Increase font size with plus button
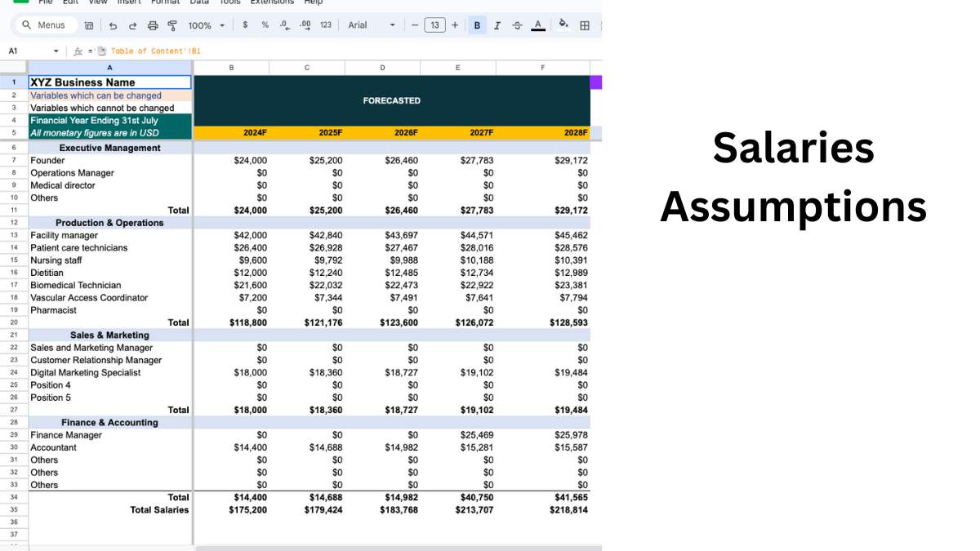 point(455,25)
